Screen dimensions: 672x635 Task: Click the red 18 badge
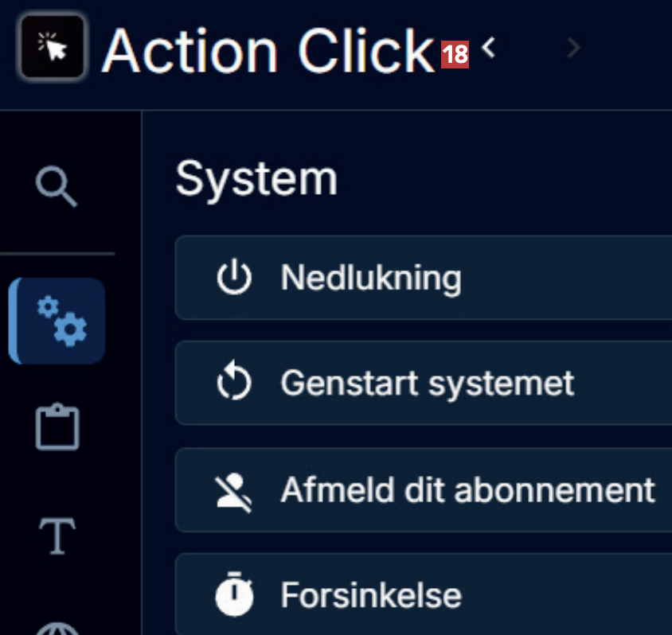point(455,54)
